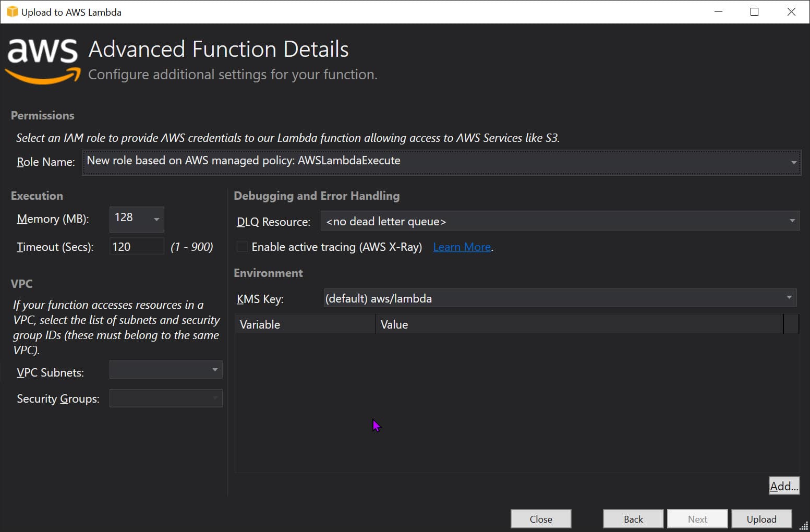Screen dimensions: 810x532
Task: Open the Role Name dropdown
Action: 441,162
